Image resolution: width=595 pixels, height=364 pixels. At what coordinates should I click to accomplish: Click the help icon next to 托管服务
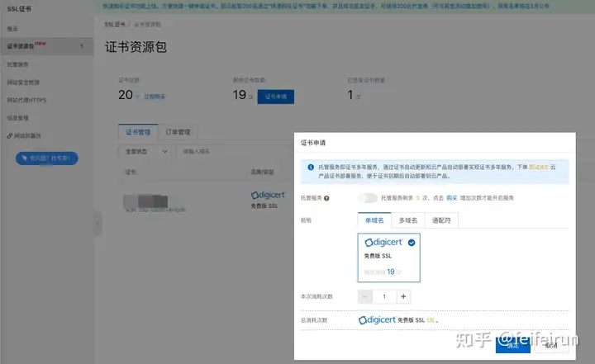point(326,198)
